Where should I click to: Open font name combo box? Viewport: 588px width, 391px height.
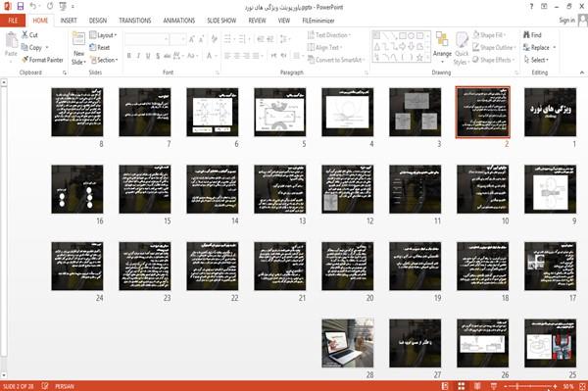(x=146, y=39)
